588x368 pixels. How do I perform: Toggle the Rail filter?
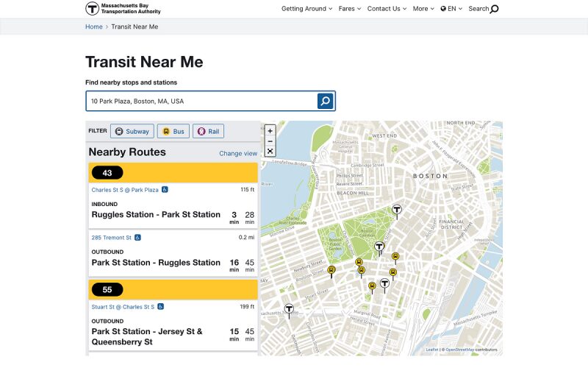click(208, 132)
